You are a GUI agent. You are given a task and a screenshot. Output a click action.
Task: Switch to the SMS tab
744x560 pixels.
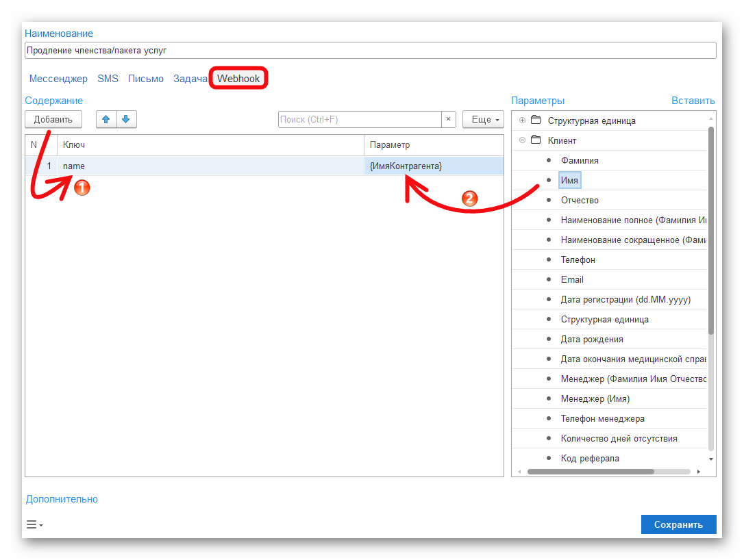tap(108, 79)
